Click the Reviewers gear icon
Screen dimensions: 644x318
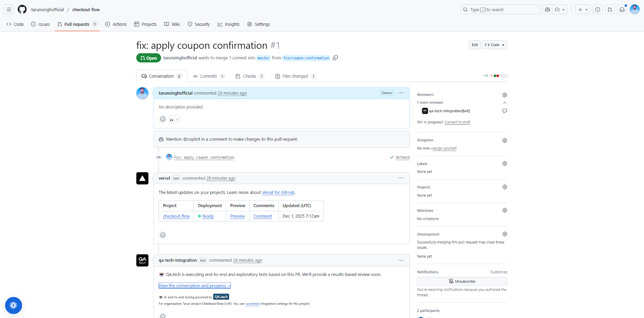(x=505, y=95)
